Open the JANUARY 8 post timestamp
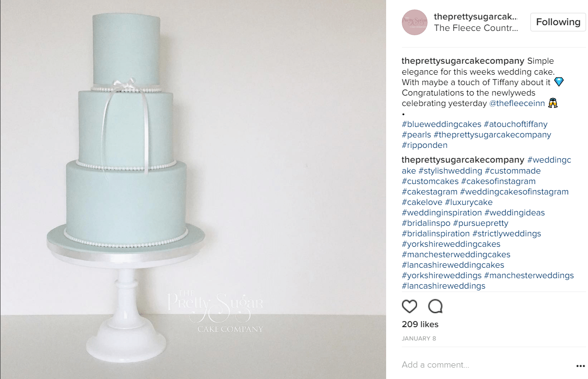 [419, 339]
